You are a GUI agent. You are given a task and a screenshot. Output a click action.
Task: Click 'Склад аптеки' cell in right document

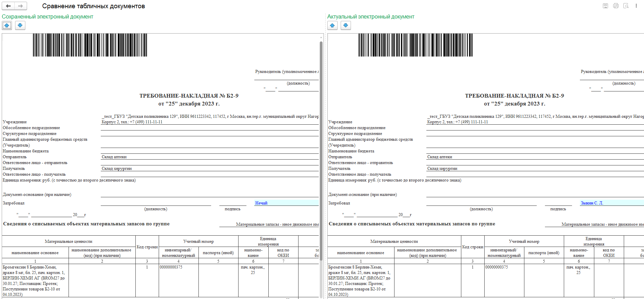535,157
